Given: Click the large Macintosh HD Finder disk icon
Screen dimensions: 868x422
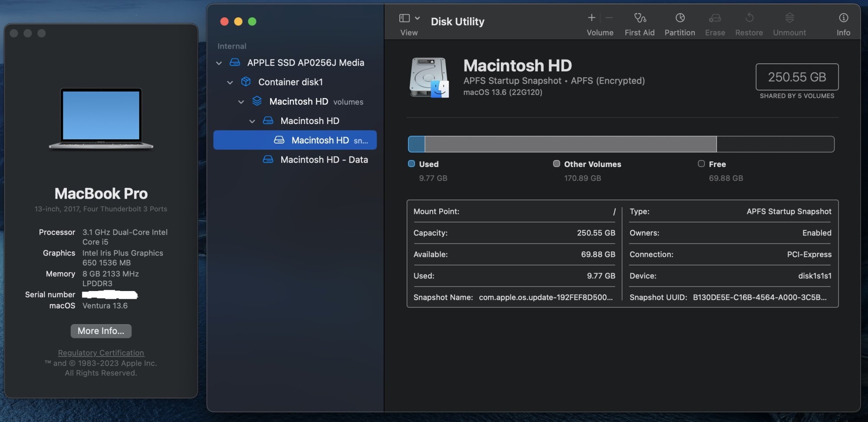Looking at the screenshot, I should 429,77.
